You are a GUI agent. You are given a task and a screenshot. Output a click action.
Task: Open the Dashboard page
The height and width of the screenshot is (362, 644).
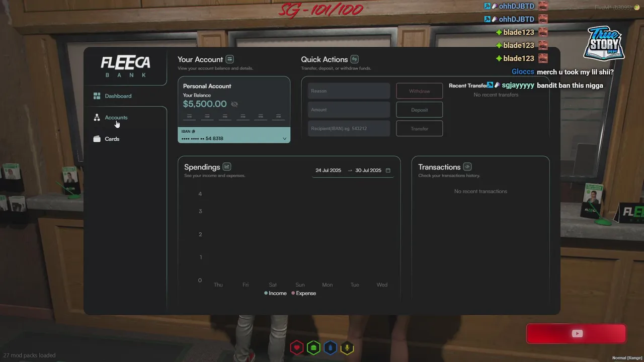pos(118,96)
